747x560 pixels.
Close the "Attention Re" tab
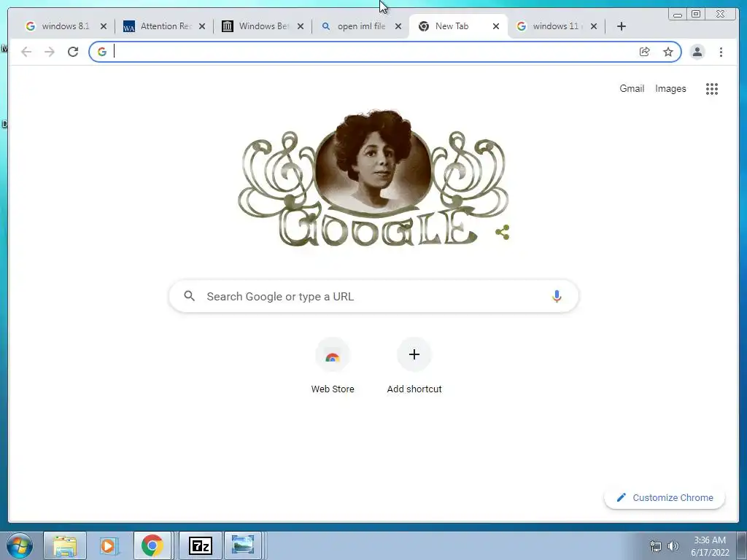(202, 26)
